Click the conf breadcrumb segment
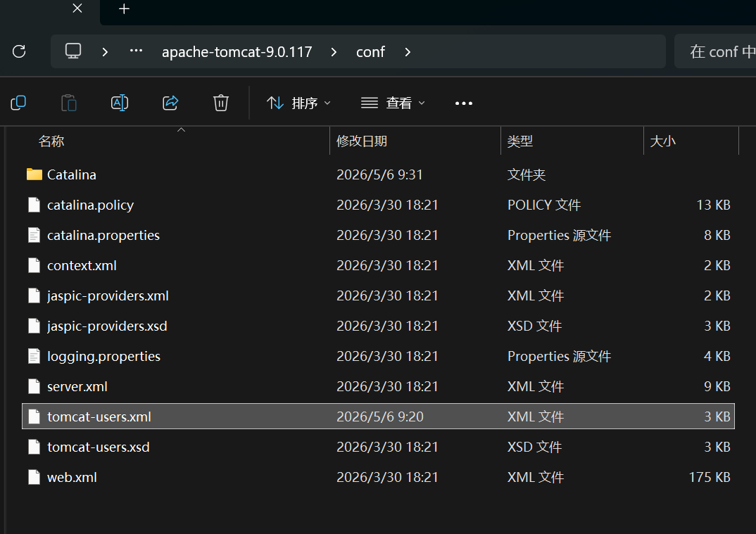The image size is (756, 534). point(370,51)
